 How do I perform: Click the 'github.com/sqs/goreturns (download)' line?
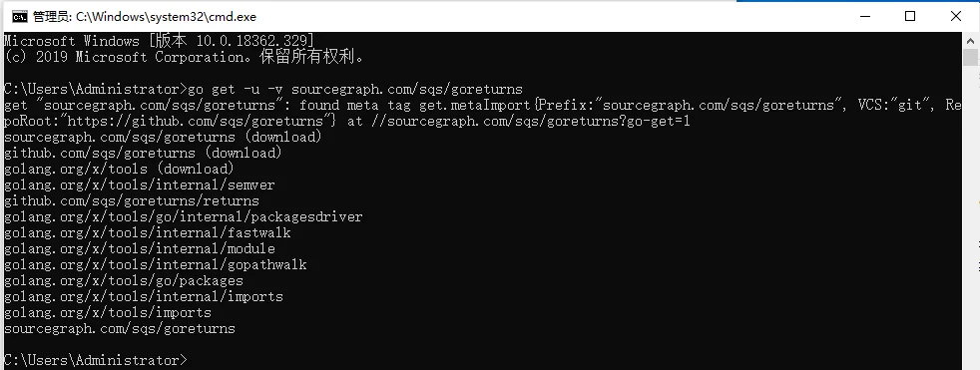(x=143, y=153)
